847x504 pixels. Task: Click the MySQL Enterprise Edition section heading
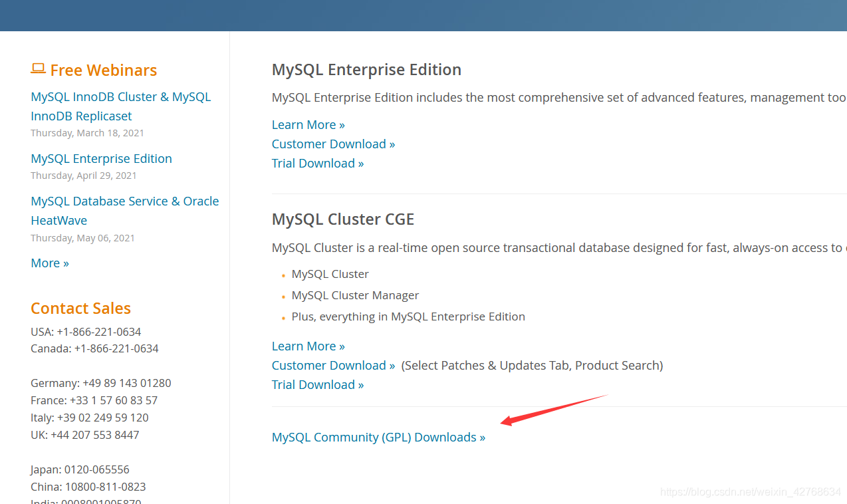tap(366, 69)
